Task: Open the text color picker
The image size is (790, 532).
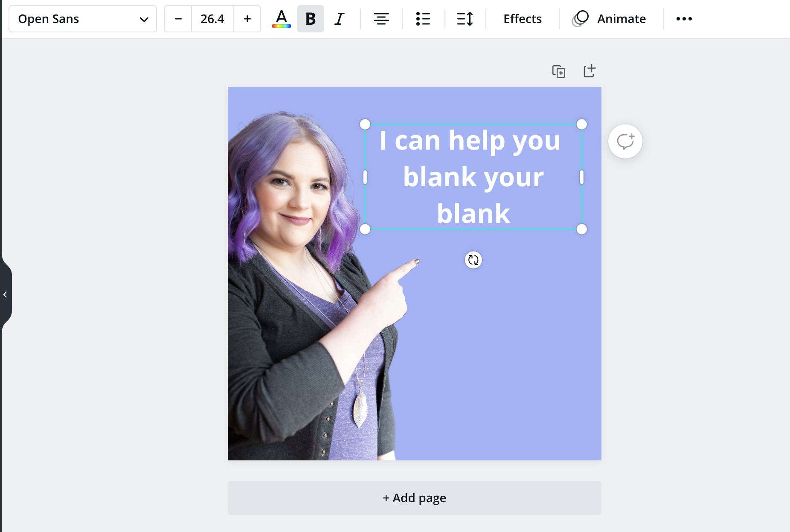Action: (x=282, y=19)
